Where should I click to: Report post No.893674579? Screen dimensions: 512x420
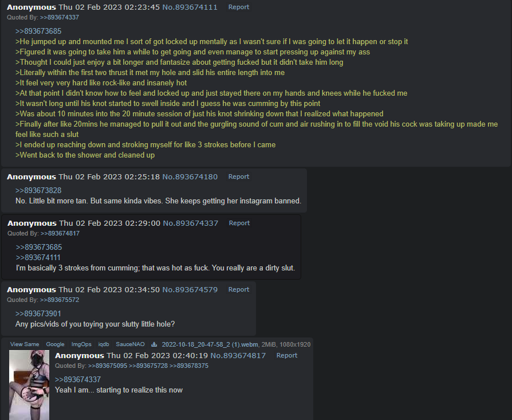click(x=239, y=289)
